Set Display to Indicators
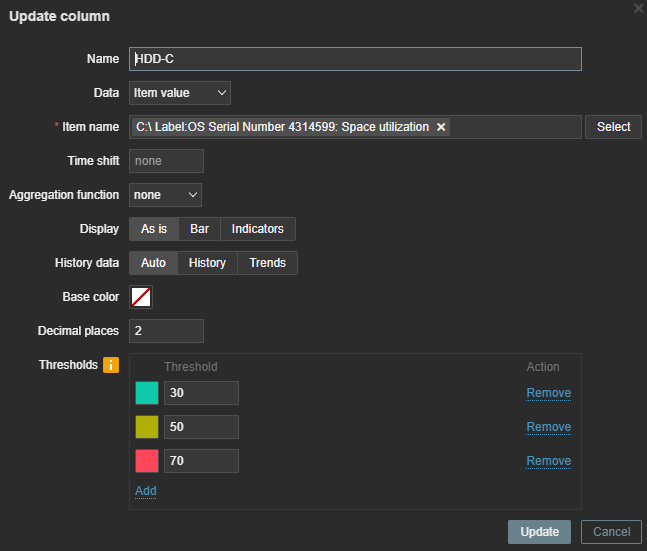The height and width of the screenshot is (551, 647). click(x=258, y=229)
